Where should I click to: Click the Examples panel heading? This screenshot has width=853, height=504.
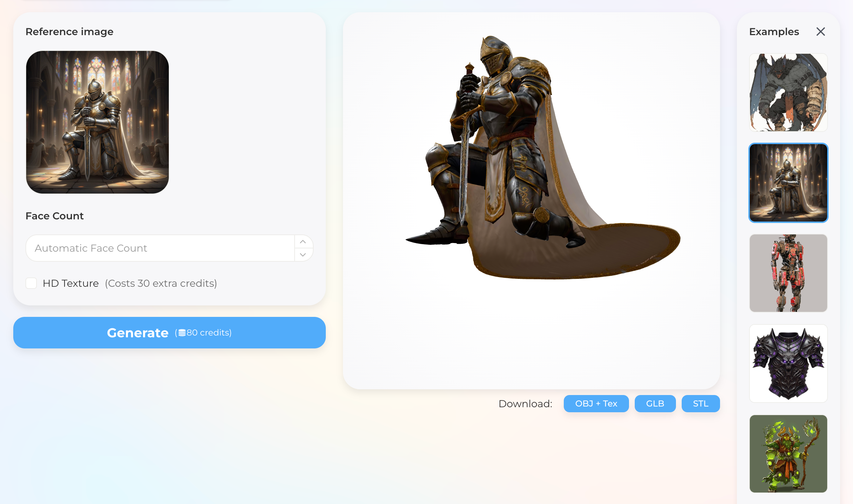(773, 32)
